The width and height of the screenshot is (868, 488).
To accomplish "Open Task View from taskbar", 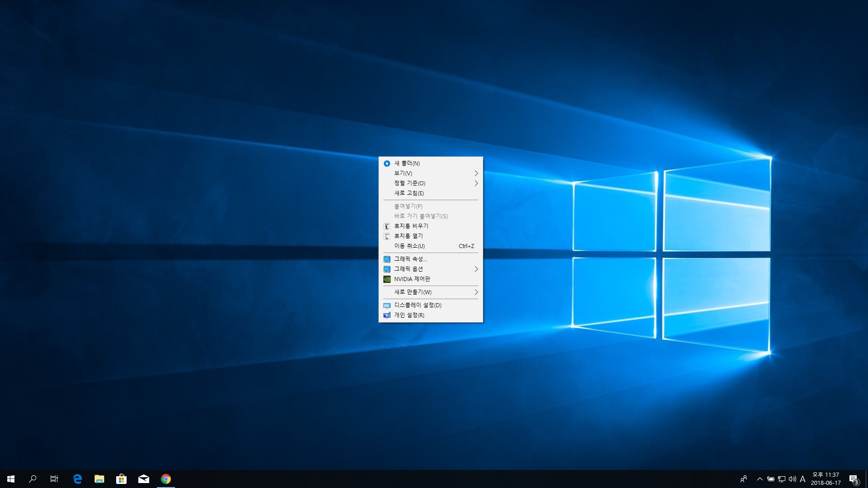I will click(x=54, y=479).
